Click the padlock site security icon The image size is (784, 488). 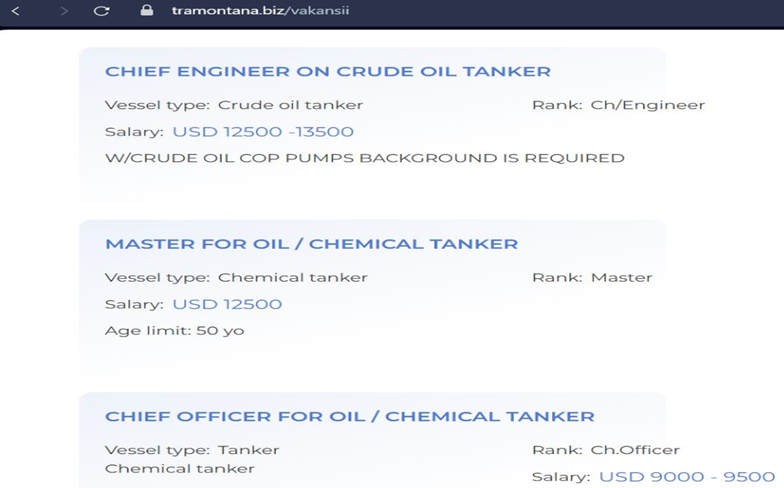[x=146, y=10]
